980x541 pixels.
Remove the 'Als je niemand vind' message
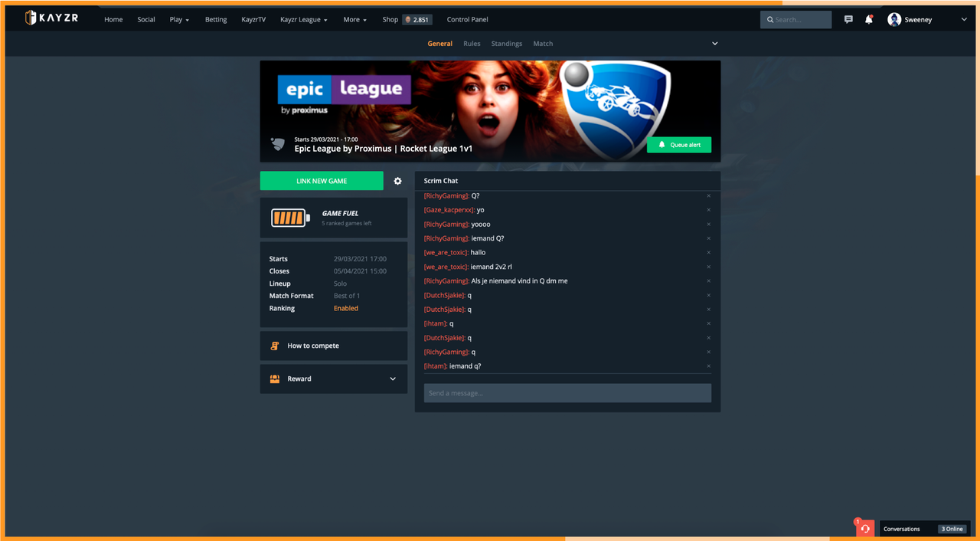click(708, 281)
